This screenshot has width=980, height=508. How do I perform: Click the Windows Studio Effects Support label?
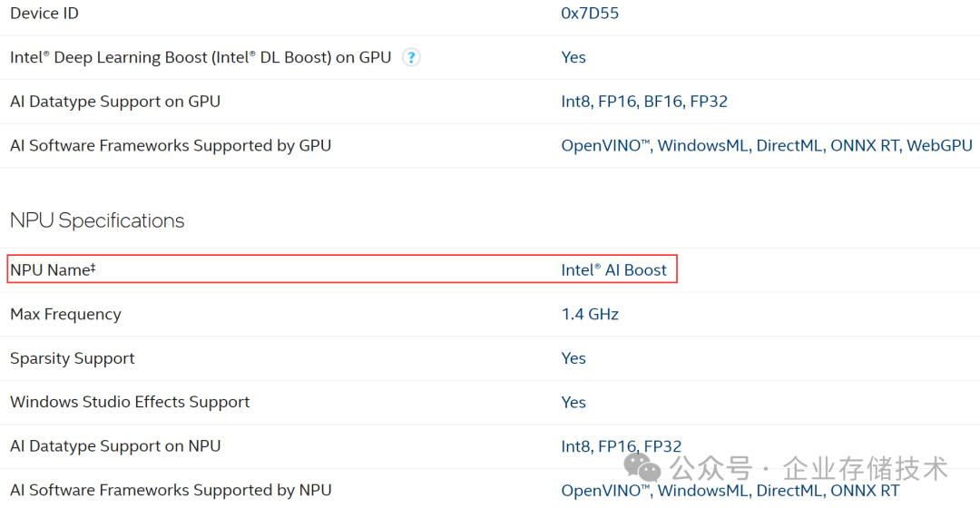tap(130, 402)
